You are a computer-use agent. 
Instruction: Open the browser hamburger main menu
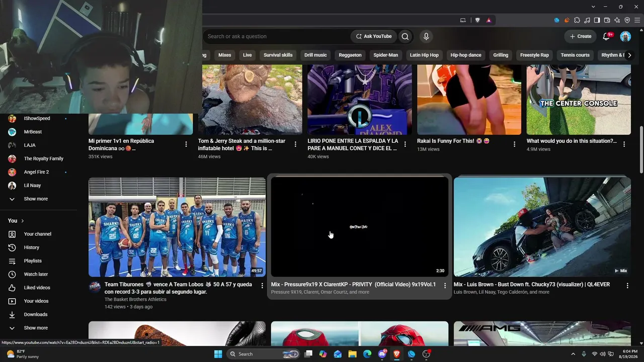pyautogui.click(x=637, y=20)
